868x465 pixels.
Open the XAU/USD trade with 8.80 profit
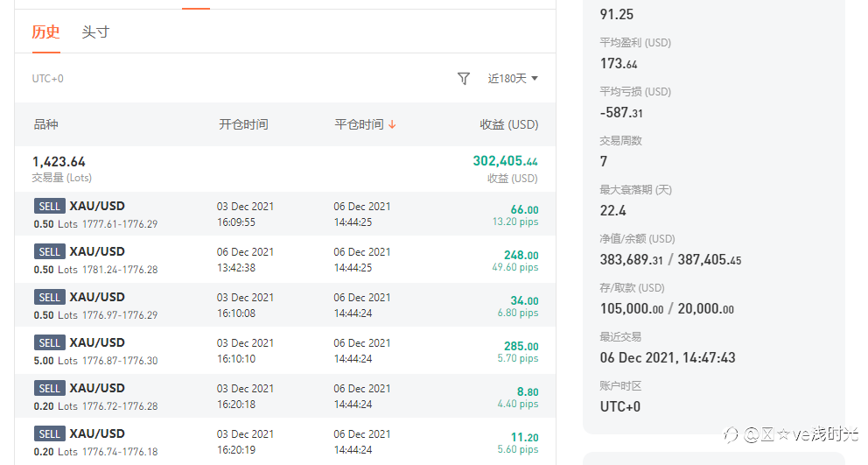tap(97, 388)
